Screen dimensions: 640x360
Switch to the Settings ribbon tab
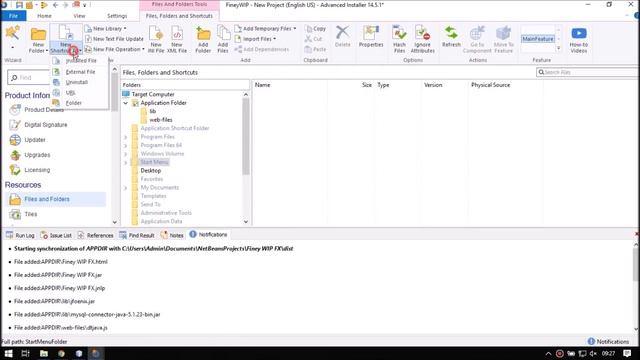point(117,16)
